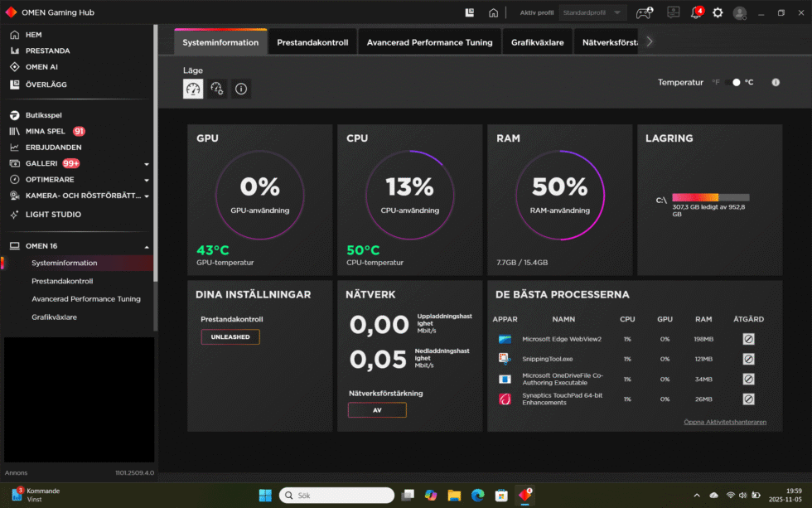Open ERBJUDANDEN offers
The width and height of the screenshot is (812, 508).
coord(53,147)
